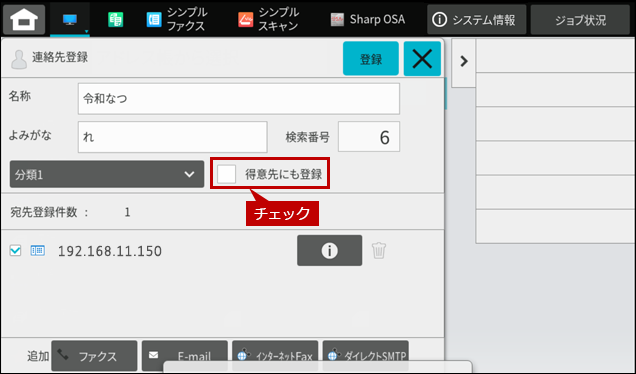This screenshot has height=374, width=636.
Task: Check the 得意先にも登録 checkbox
Action: [x=226, y=174]
